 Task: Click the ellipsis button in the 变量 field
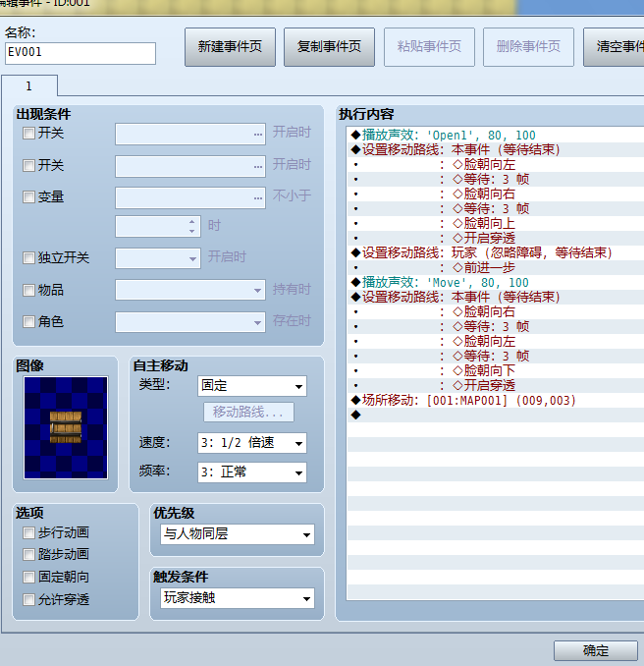(x=257, y=198)
